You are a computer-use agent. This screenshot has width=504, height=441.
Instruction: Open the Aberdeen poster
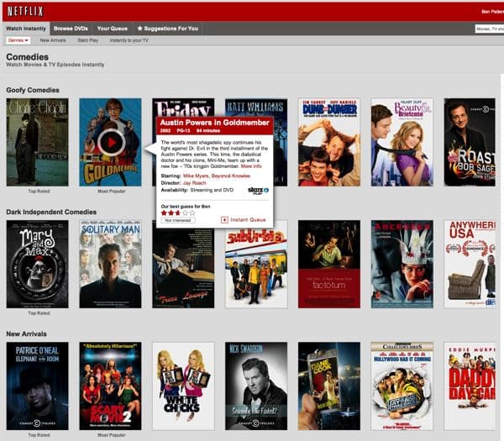402,265
